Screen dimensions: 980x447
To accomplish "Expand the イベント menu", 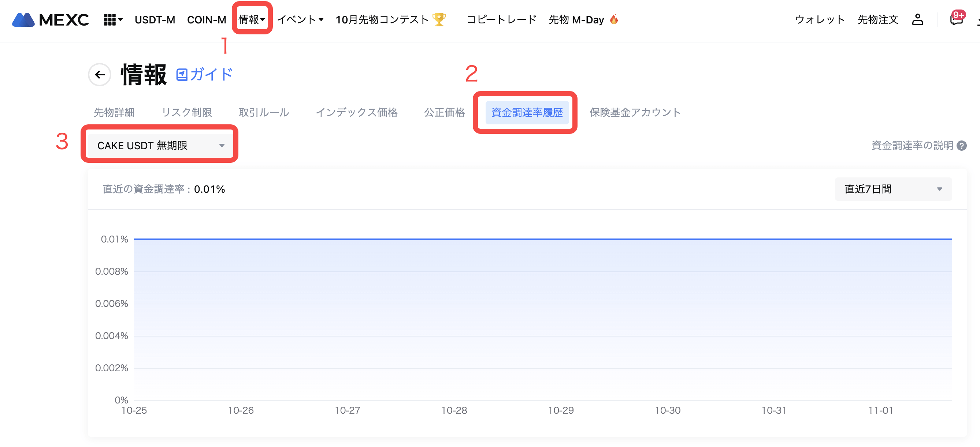I will (x=300, y=19).
